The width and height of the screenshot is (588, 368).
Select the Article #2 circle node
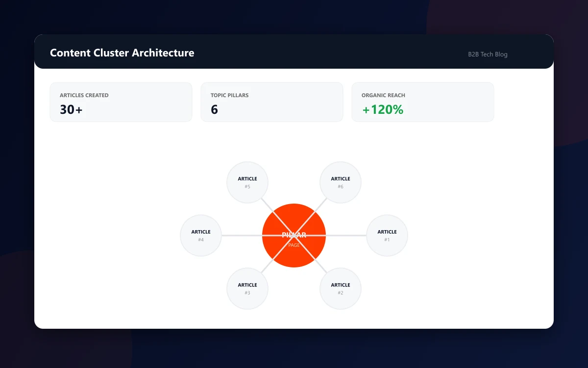pos(341,289)
